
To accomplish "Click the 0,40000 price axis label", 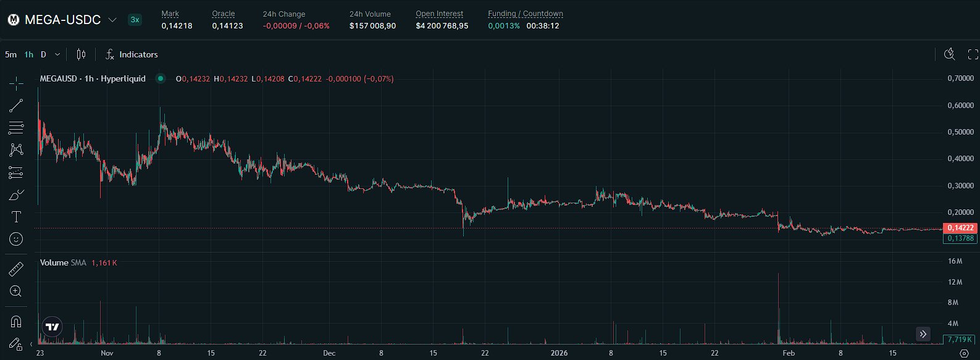I will 961,159.
